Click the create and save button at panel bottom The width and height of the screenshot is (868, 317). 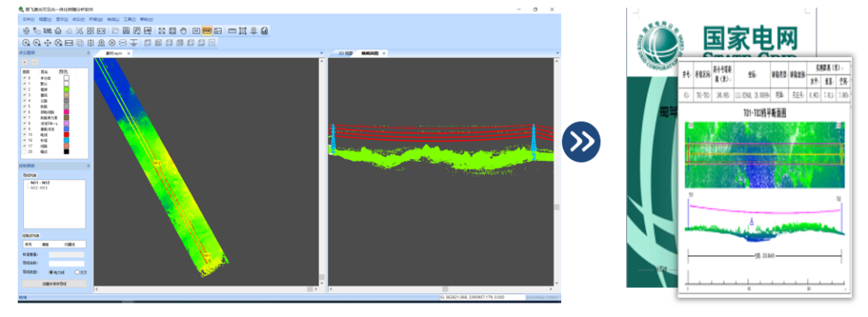coord(55,283)
